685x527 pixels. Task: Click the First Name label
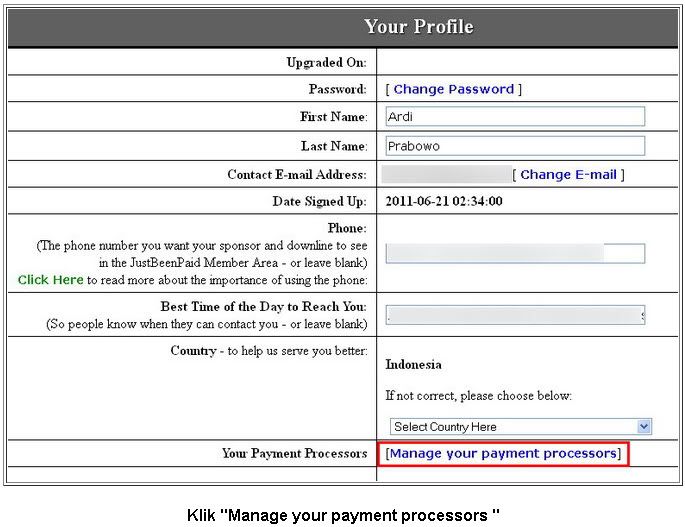tap(333, 117)
